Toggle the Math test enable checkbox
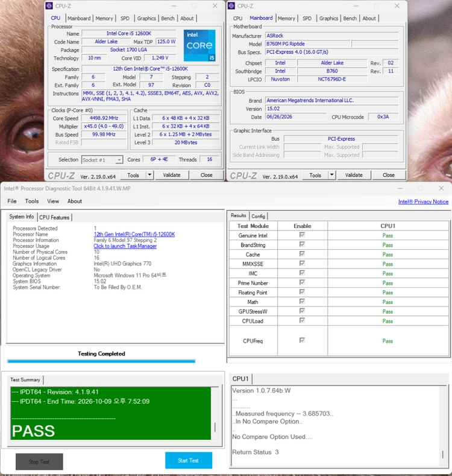Viewport: 452px width, 476px height. coord(302,302)
